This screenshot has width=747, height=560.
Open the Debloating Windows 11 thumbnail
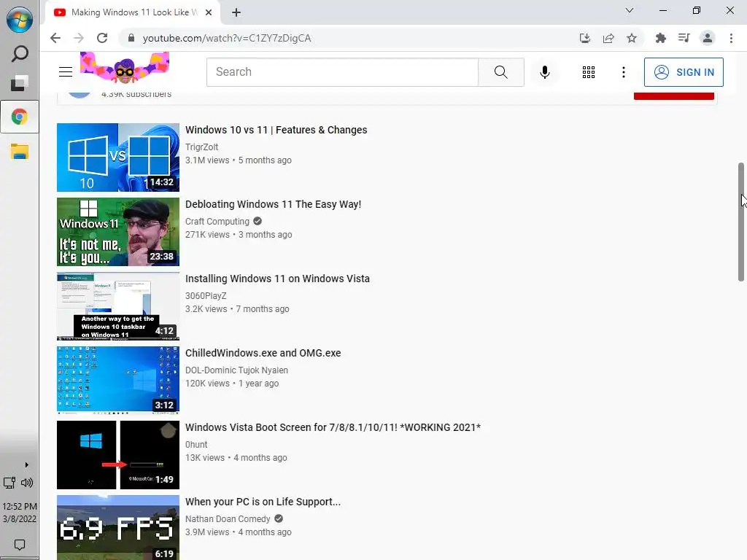click(118, 232)
